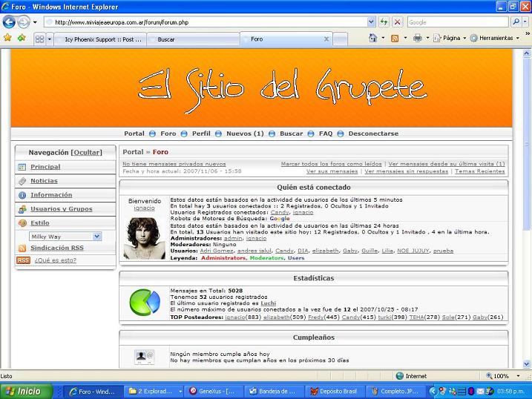Image resolution: width=532 pixels, height=399 pixels.
Task: Click the Refresh page icon
Action: (384, 22)
